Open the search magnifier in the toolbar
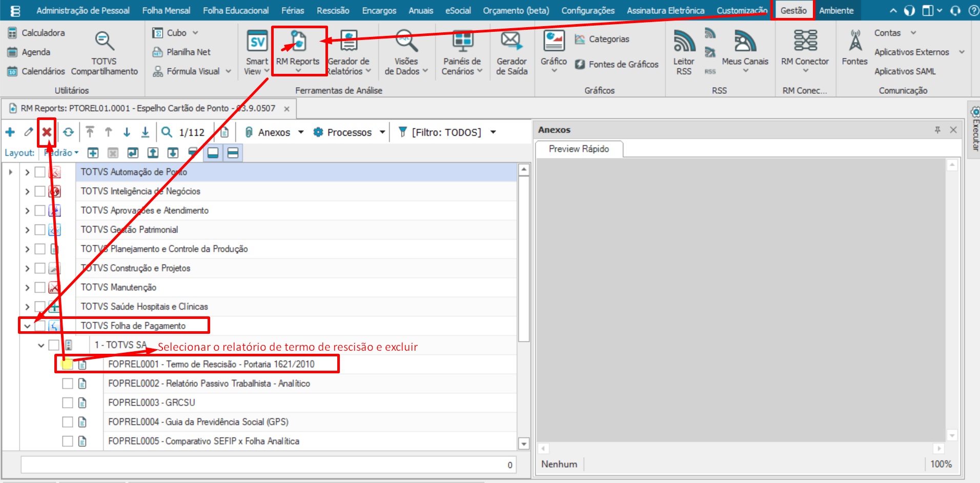980x483 pixels. tap(167, 132)
